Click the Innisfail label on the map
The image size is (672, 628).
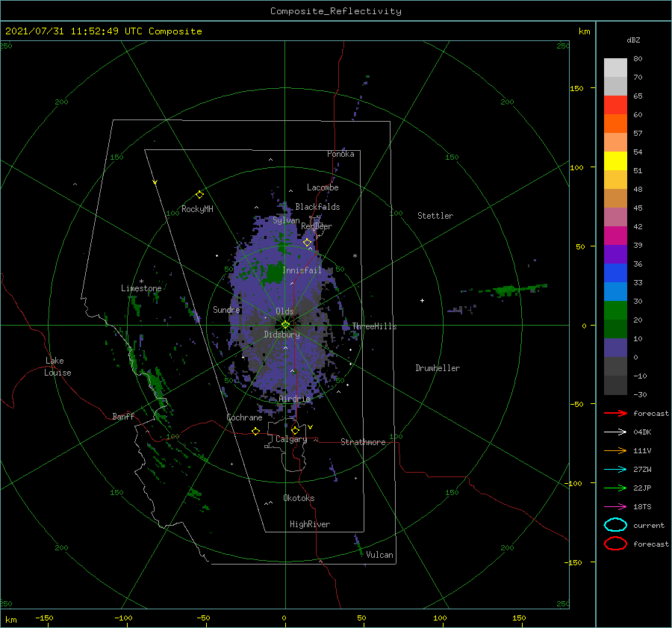302,270
